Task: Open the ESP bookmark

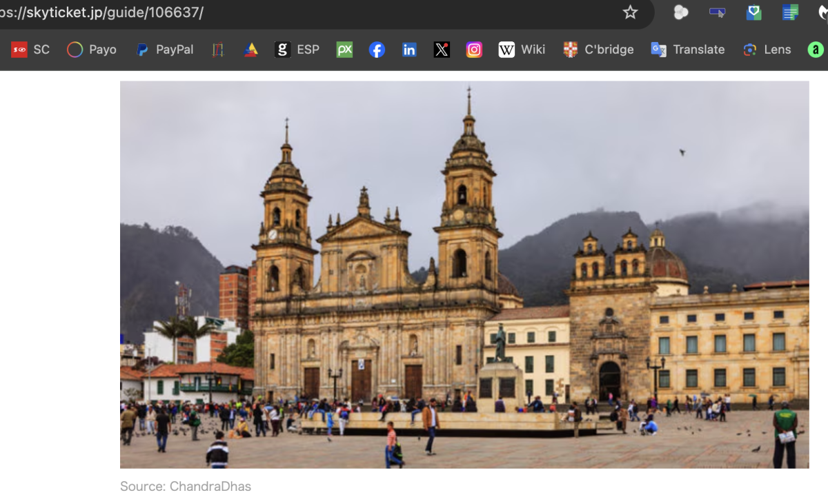Action: point(297,50)
